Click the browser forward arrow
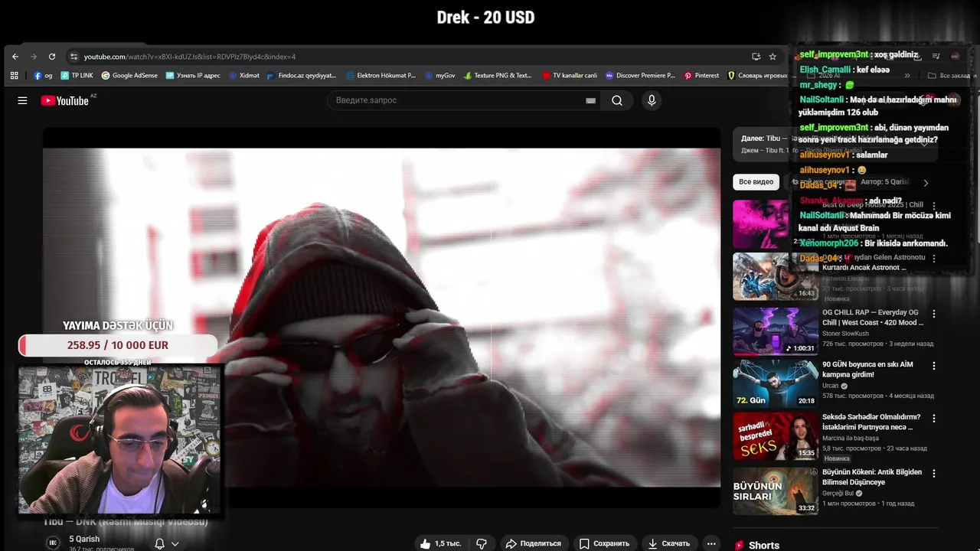This screenshot has height=551, width=980. [x=34, y=57]
